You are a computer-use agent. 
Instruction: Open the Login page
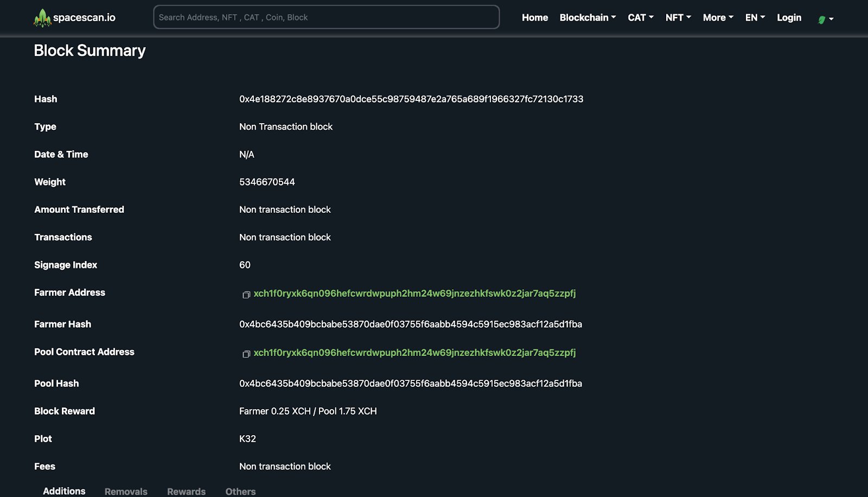coord(789,17)
